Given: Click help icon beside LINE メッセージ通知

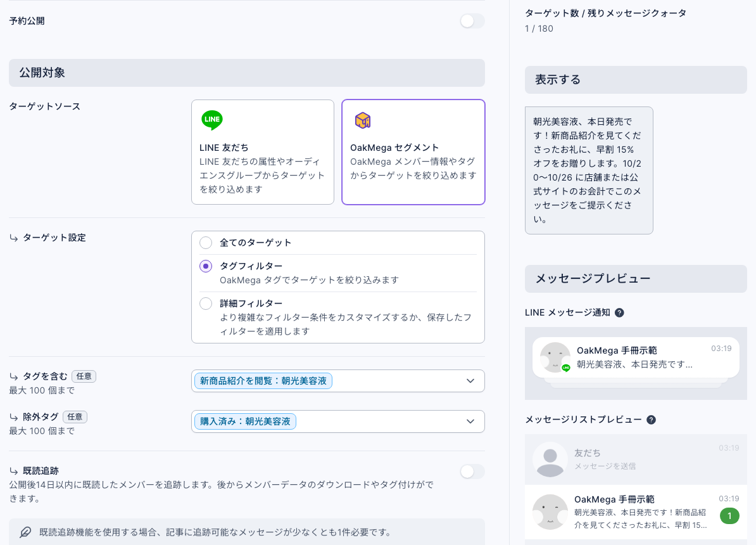Looking at the screenshot, I should 620,313.
